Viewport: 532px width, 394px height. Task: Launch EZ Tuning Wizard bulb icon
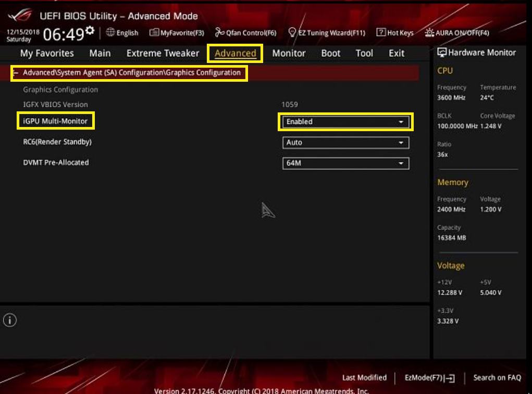pos(292,32)
